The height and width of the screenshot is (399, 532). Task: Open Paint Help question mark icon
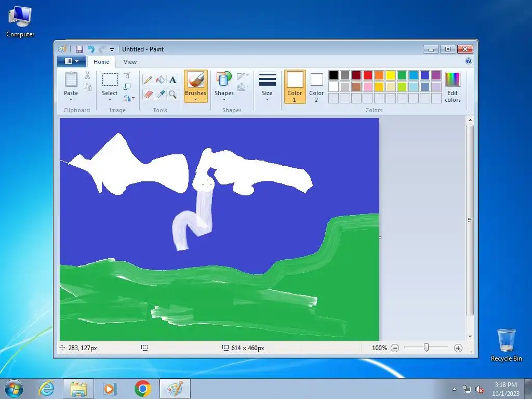(x=469, y=61)
